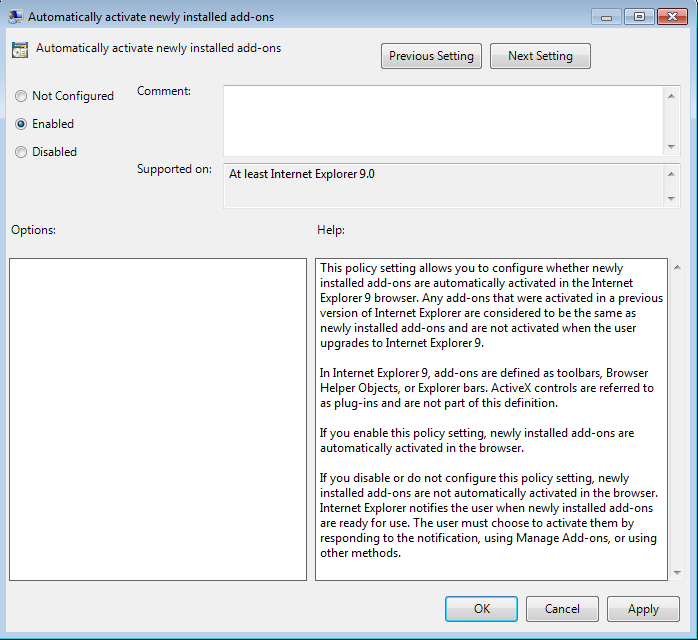Go to Next Setting
Screen dimensions: 698x640
pyautogui.click(x=540, y=56)
